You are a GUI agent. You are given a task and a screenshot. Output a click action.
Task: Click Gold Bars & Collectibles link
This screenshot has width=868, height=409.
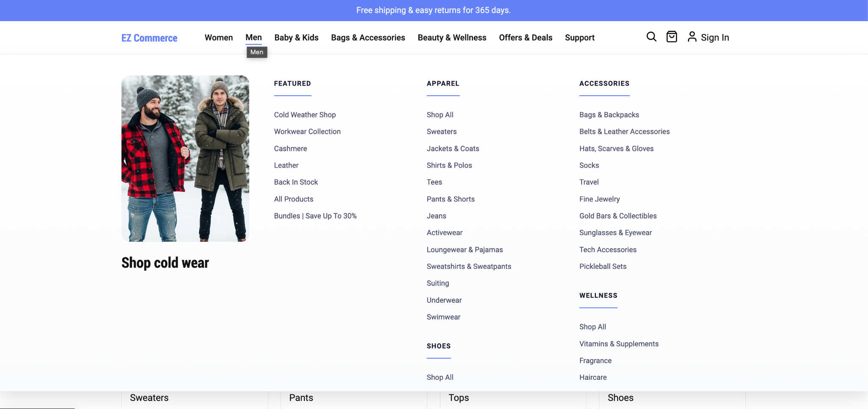click(618, 216)
